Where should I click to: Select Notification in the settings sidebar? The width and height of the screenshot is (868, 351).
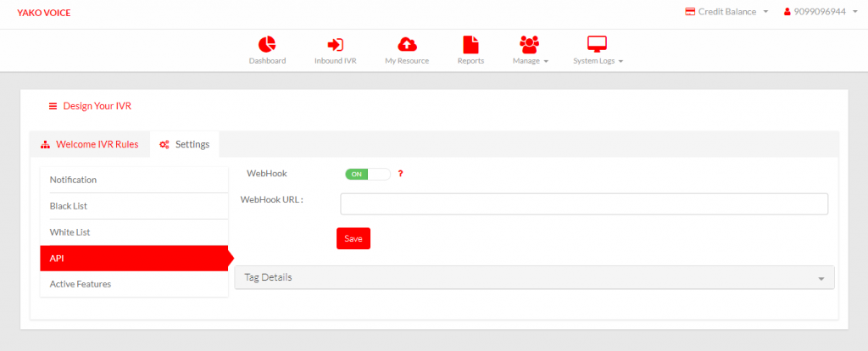[134, 180]
